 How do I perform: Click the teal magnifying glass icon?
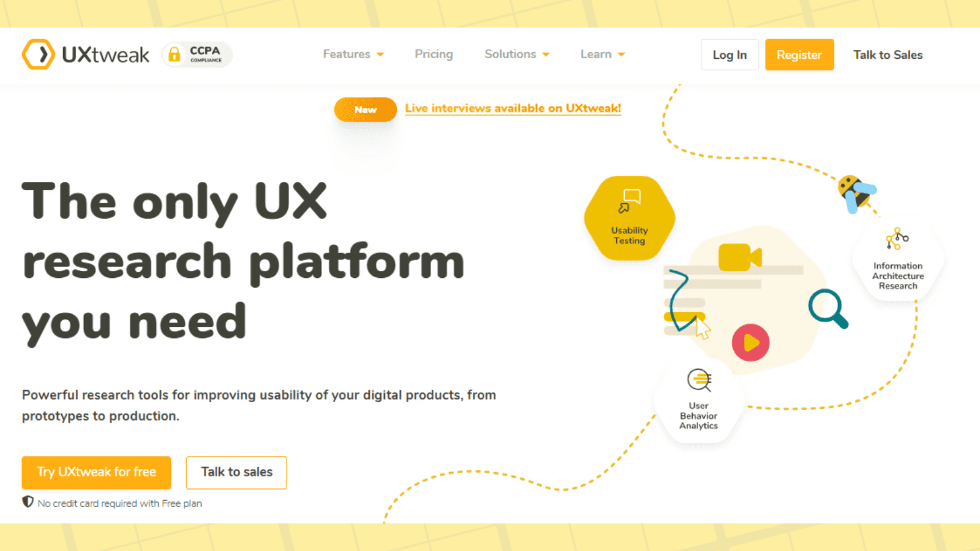(828, 309)
